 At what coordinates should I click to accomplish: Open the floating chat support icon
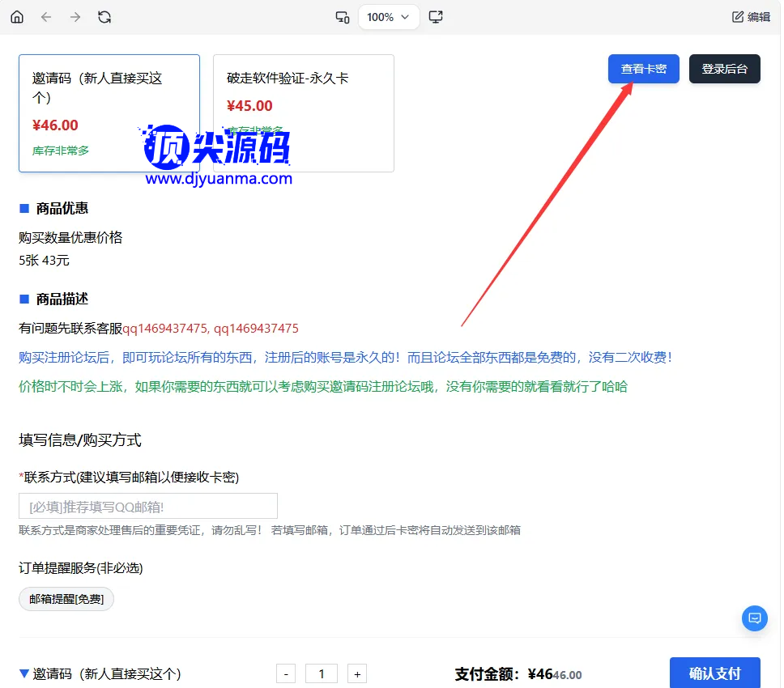pyautogui.click(x=755, y=618)
